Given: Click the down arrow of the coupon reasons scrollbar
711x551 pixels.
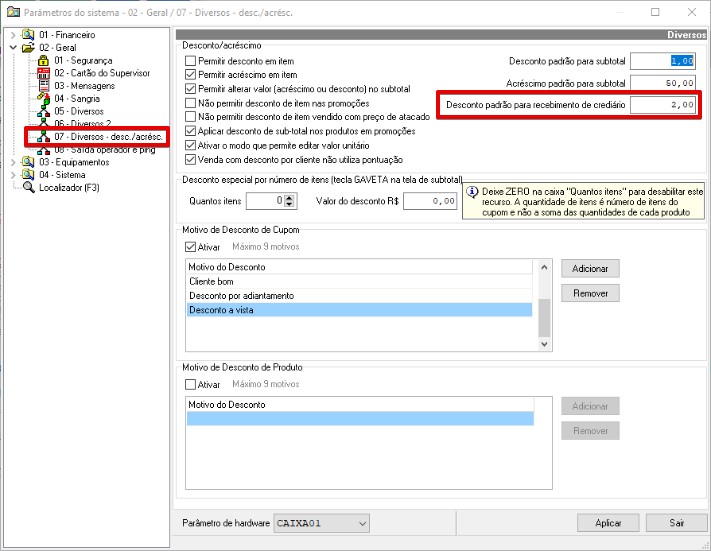Looking at the screenshot, I should (544, 344).
